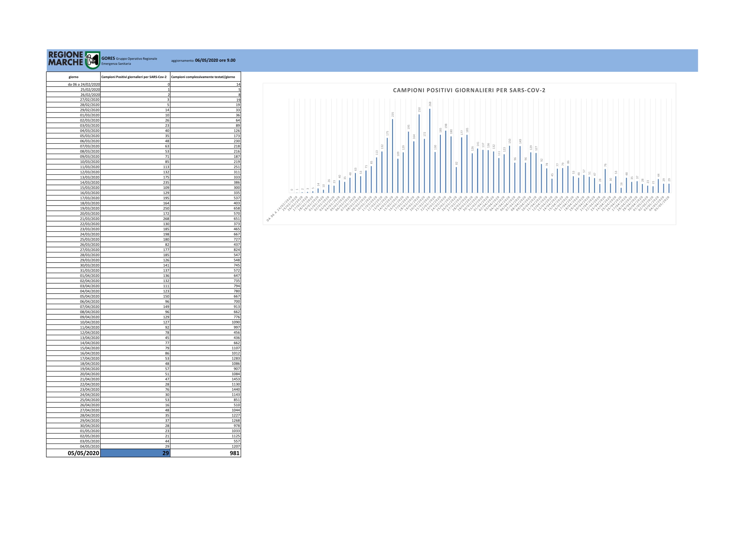756x535 pixels.
Task: Click the Regione Marche shield logo
Action: 92,60
